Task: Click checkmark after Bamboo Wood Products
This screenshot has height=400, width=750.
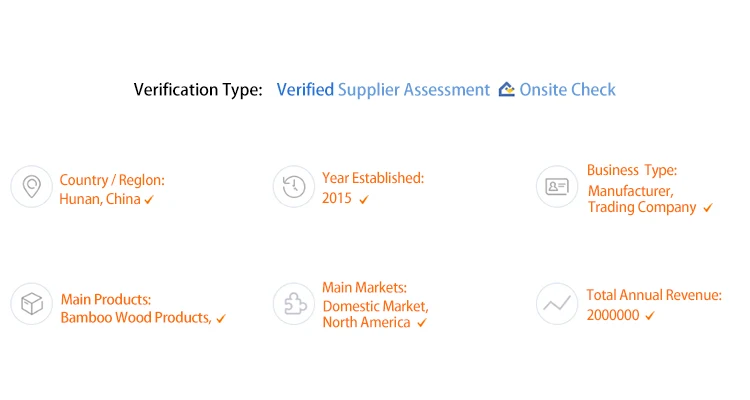Action: 221,319
